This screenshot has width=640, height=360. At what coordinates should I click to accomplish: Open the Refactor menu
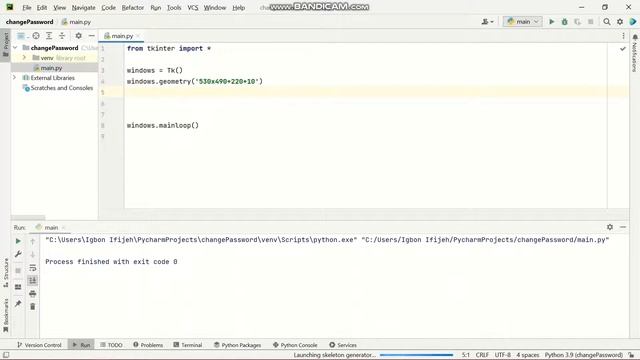point(132,8)
